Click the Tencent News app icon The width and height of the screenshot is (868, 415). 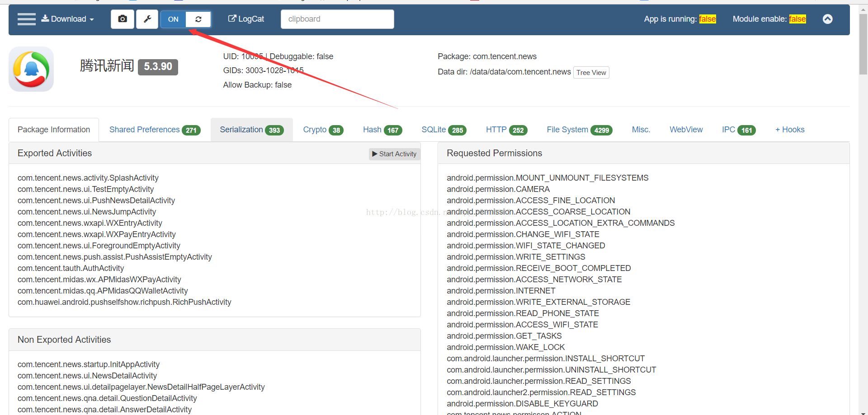pyautogui.click(x=31, y=69)
